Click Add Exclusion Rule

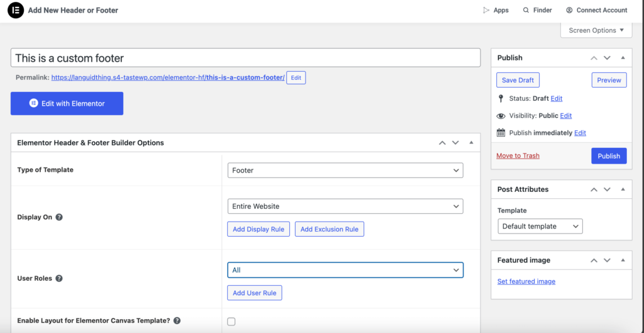coord(330,229)
